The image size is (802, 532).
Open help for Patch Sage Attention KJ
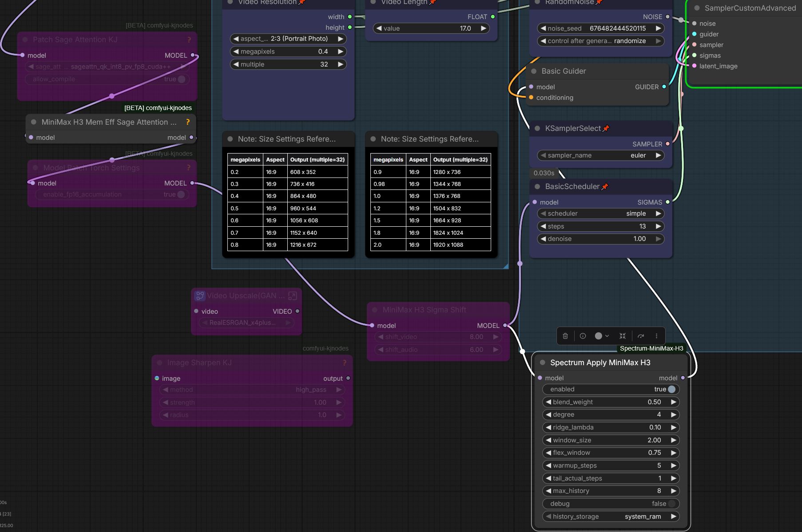[189, 40]
